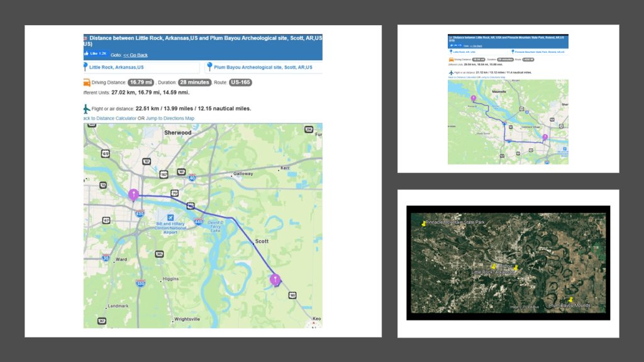Select the Sherwood label on the left map
This screenshot has height=362, width=644.
click(x=177, y=133)
